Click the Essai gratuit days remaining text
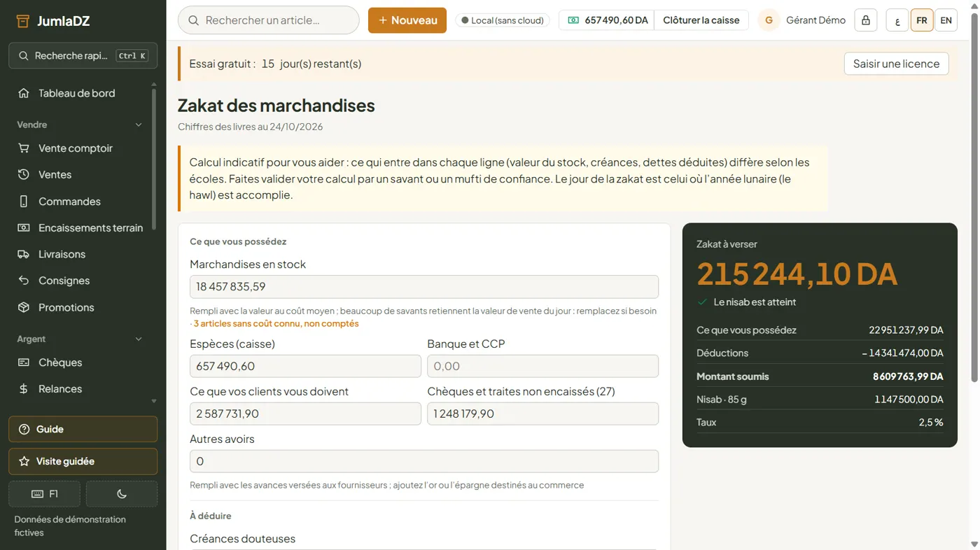 click(x=275, y=64)
